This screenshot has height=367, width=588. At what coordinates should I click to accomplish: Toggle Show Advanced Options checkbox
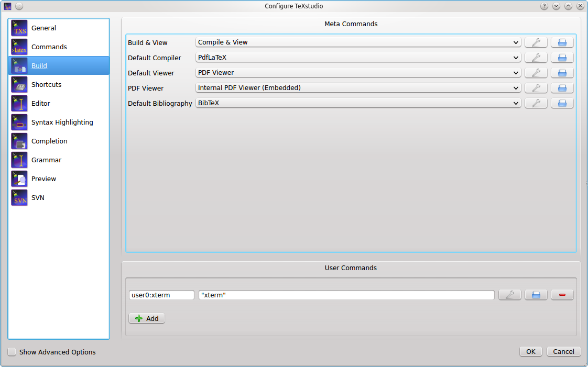[x=12, y=352]
